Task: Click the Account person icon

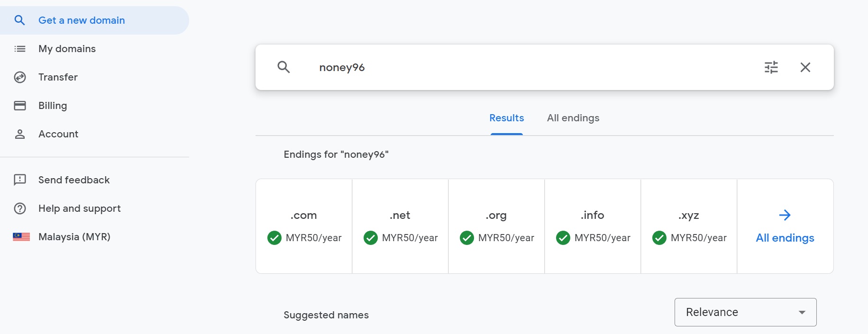Action: (20, 134)
